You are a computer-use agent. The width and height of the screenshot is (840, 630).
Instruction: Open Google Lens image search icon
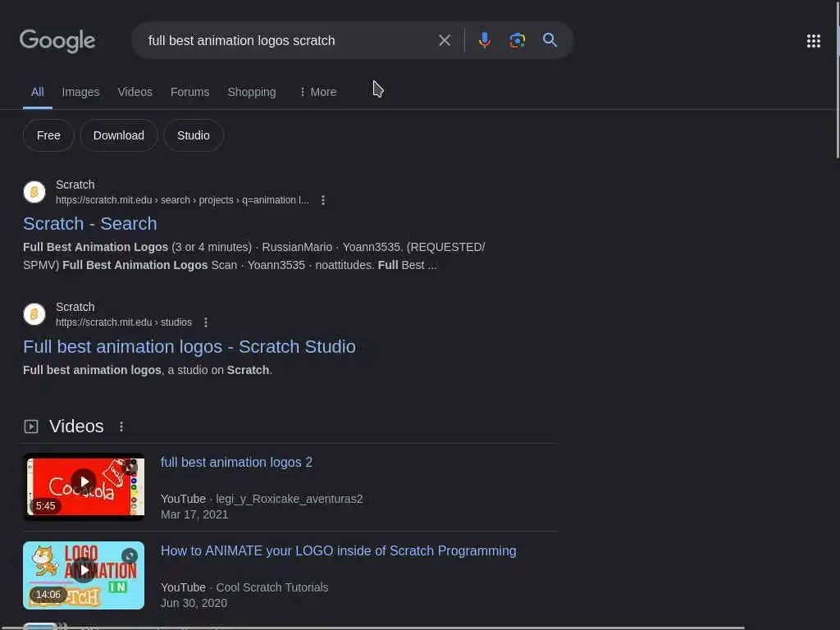(x=517, y=40)
